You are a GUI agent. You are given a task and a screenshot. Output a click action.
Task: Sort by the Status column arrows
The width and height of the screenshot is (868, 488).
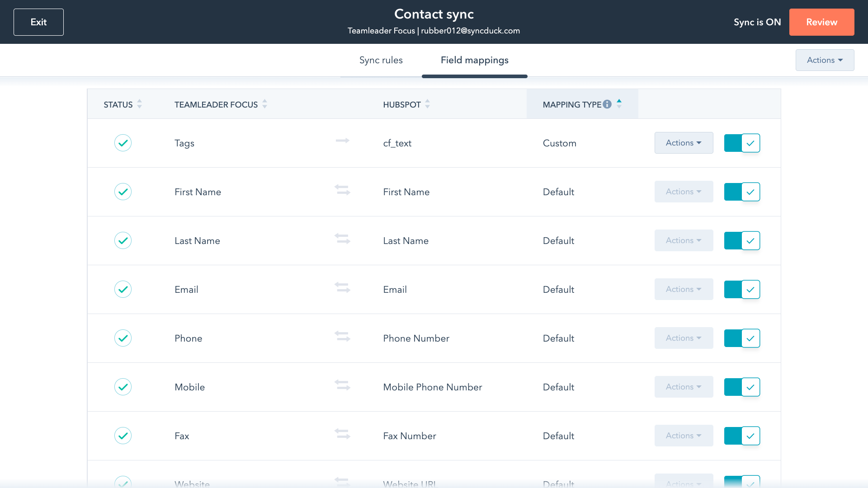[x=139, y=104]
